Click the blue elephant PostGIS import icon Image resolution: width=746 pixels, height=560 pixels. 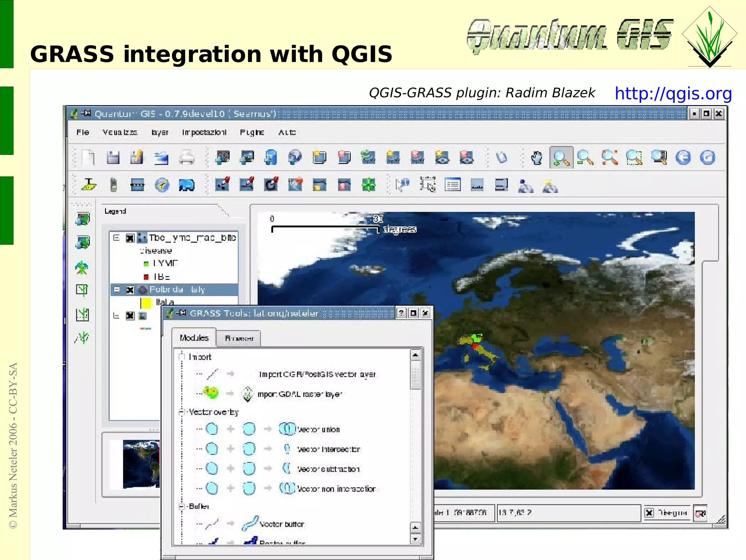pos(186,185)
